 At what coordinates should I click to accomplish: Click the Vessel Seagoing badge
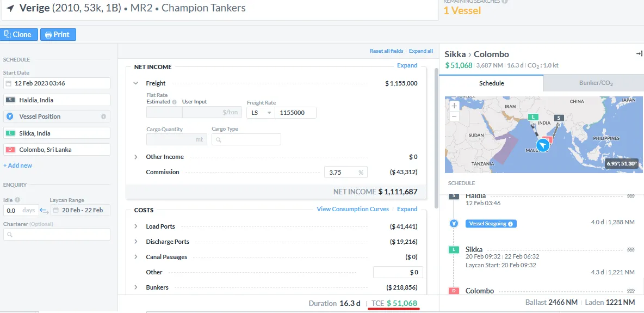click(491, 224)
